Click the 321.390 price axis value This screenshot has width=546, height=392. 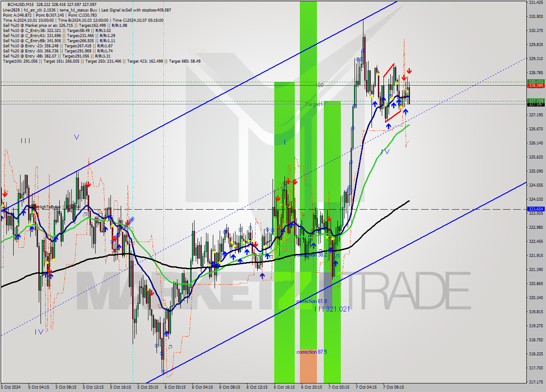coord(536,270)
